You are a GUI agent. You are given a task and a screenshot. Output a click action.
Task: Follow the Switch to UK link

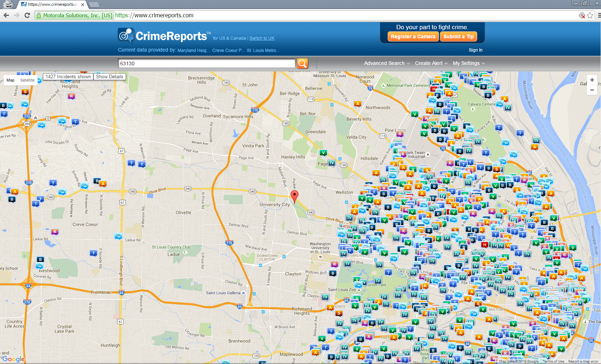click(x=262, y=38)
